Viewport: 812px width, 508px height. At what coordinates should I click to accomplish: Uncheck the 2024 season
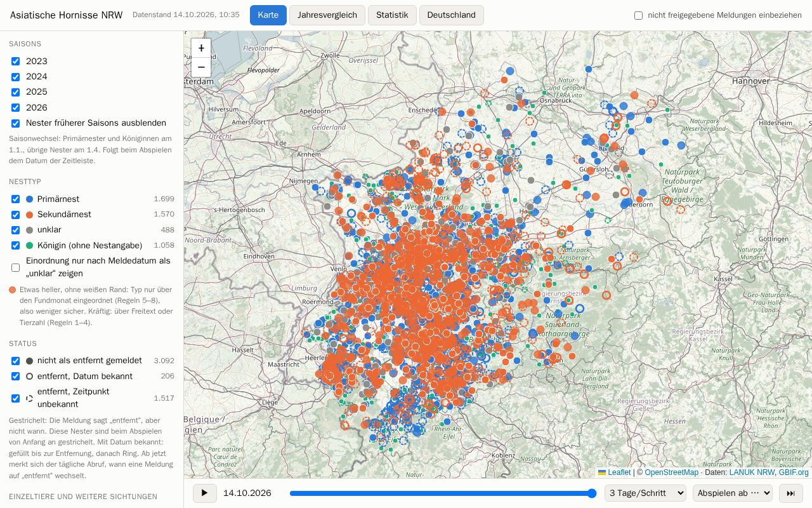coord(16,77)
